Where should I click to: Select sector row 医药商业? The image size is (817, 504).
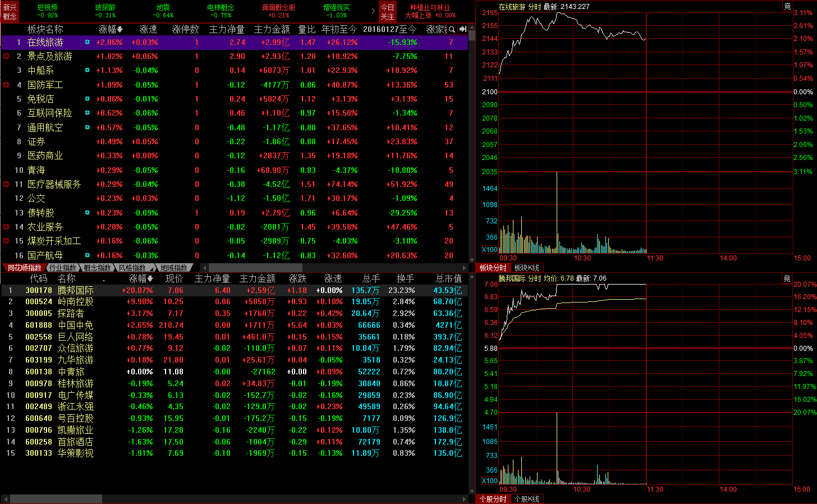[234, 155]
